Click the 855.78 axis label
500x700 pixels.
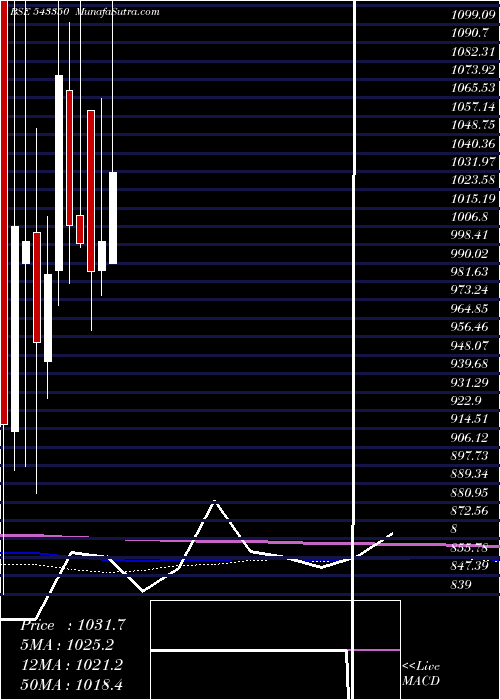(x=471, y=548)
